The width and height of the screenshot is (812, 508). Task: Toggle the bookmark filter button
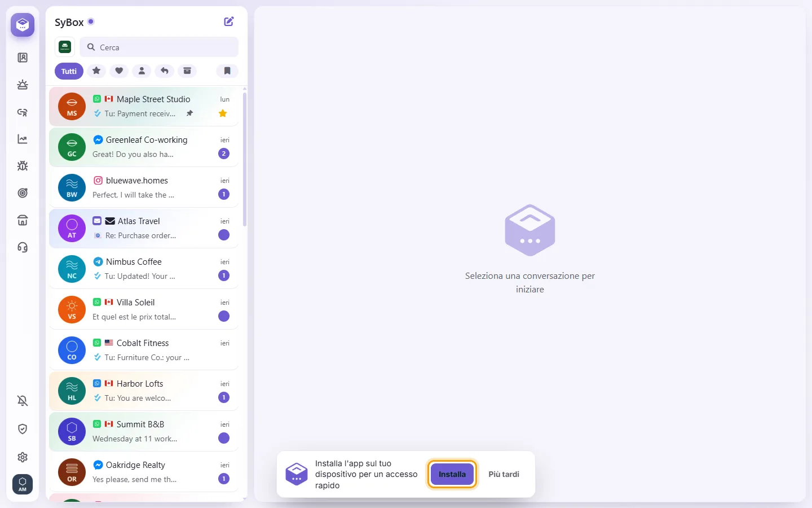point(227,71)
